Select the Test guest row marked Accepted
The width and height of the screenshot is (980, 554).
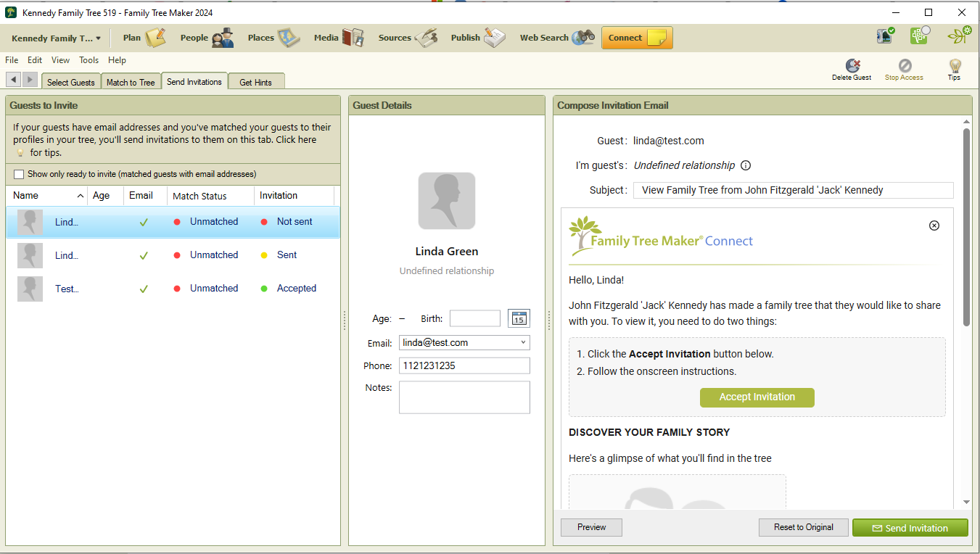tap(173, 289)
